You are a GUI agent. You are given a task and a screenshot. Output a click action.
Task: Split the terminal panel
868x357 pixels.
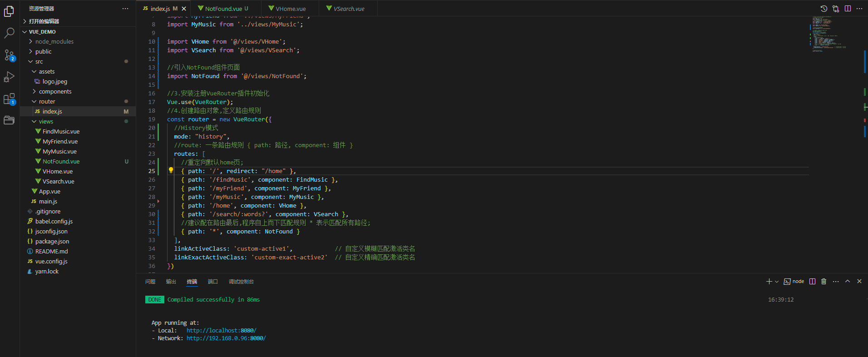(x=813, y=282)
